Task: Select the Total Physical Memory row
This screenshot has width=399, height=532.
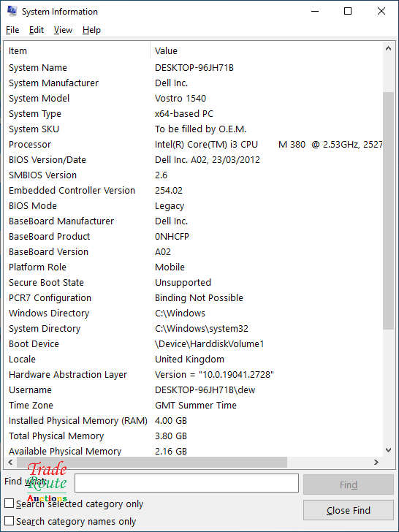Action: click(x=194, y=436)
